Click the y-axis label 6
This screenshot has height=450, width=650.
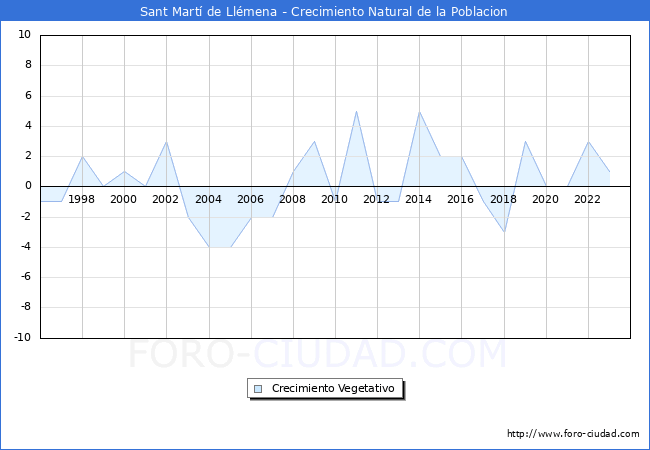[28, 95]
